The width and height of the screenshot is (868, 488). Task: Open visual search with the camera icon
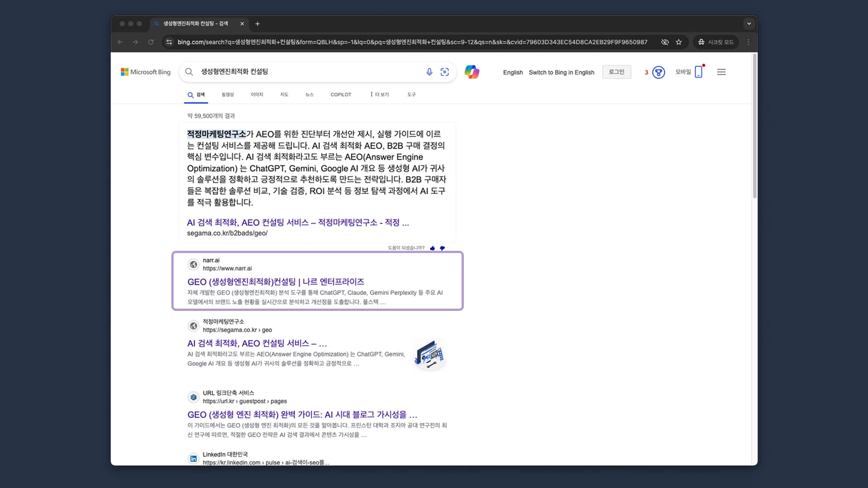coord(445,71)
